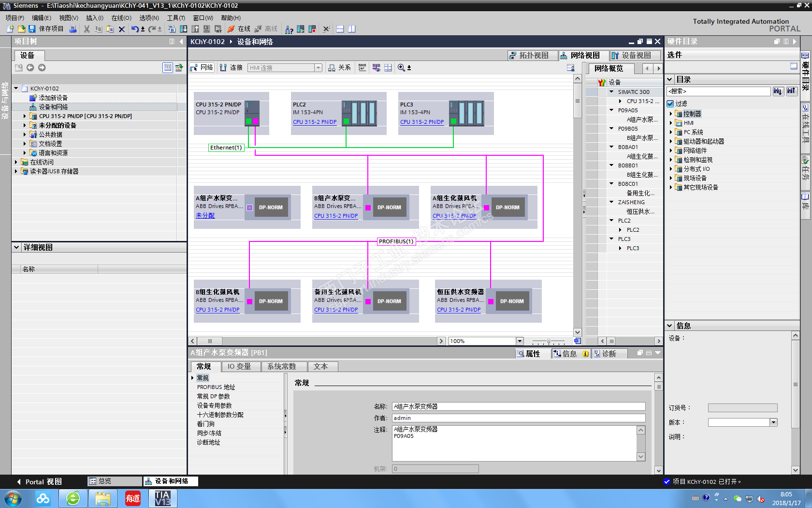Expand CPU 315-2 PN/DP in the project tree
This screenshot has height=508, width=812.
25,116
